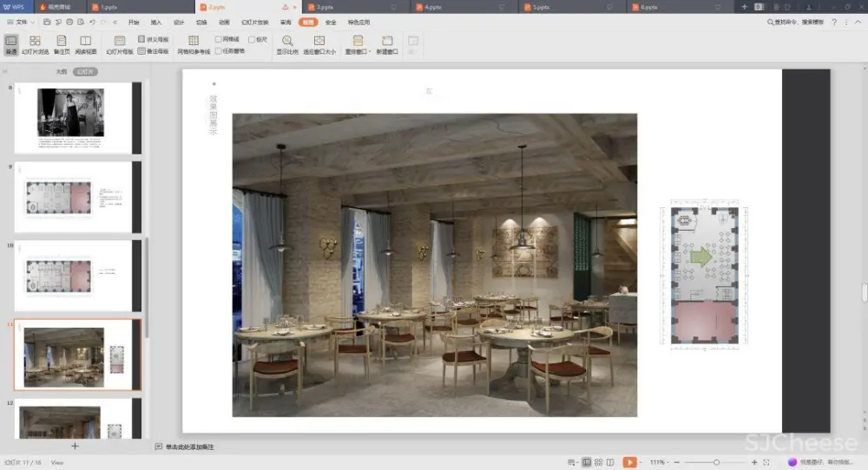Open a New Window (新建窗口)
The height and width of the screenshot is (470, 868).
click(386, 44)
